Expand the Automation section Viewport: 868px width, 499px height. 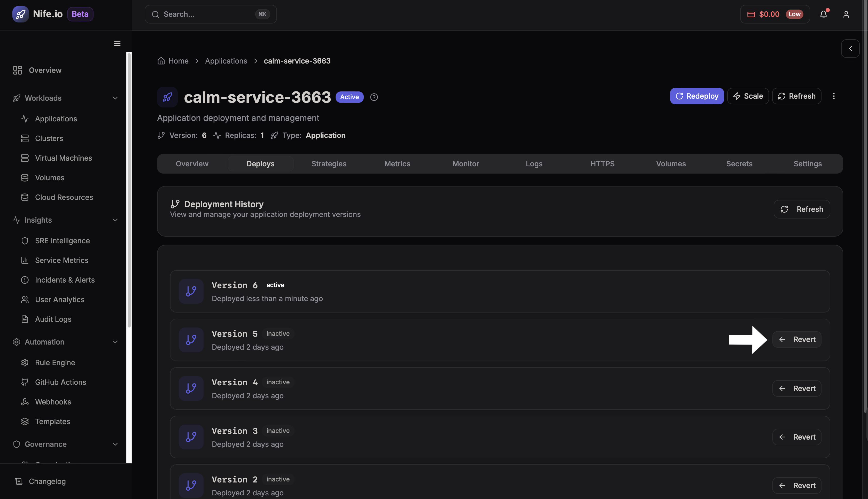pos(115,342)
